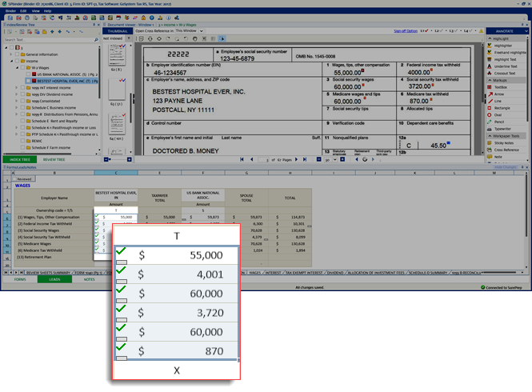Select the Crossout Text tool

[504, 74]
